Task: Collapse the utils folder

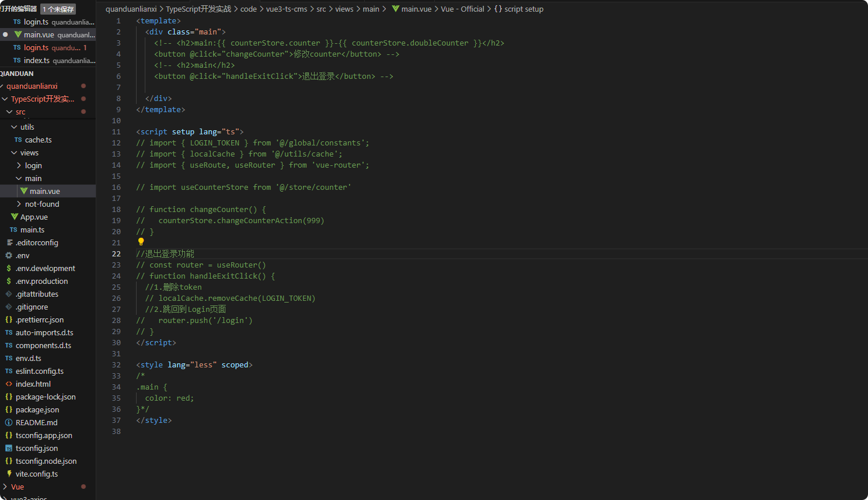Action: click(x=14, y=127)
